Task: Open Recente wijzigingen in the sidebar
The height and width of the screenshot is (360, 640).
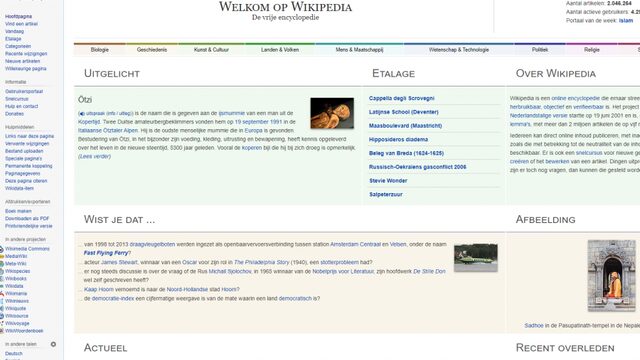Action: pos(26,53)
